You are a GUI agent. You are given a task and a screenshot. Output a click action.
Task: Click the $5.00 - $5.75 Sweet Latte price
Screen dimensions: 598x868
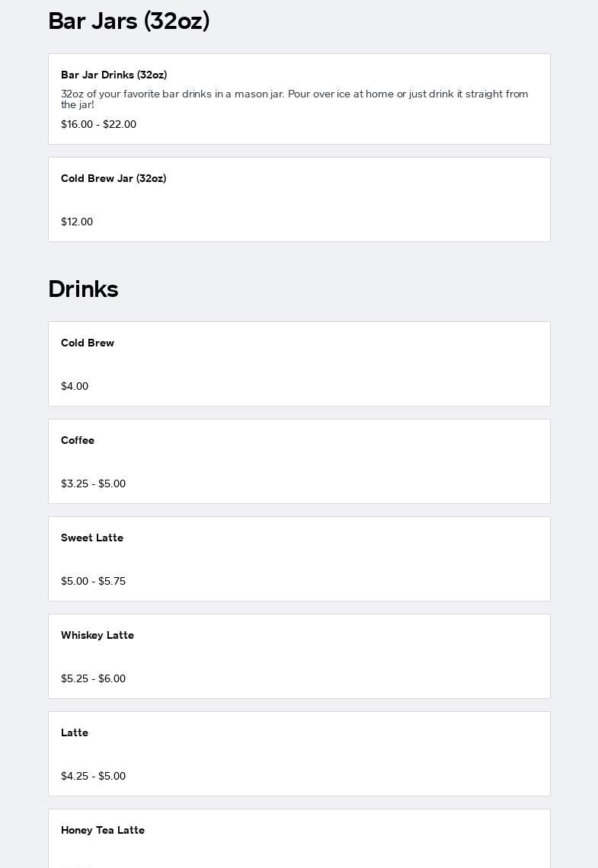93,581
